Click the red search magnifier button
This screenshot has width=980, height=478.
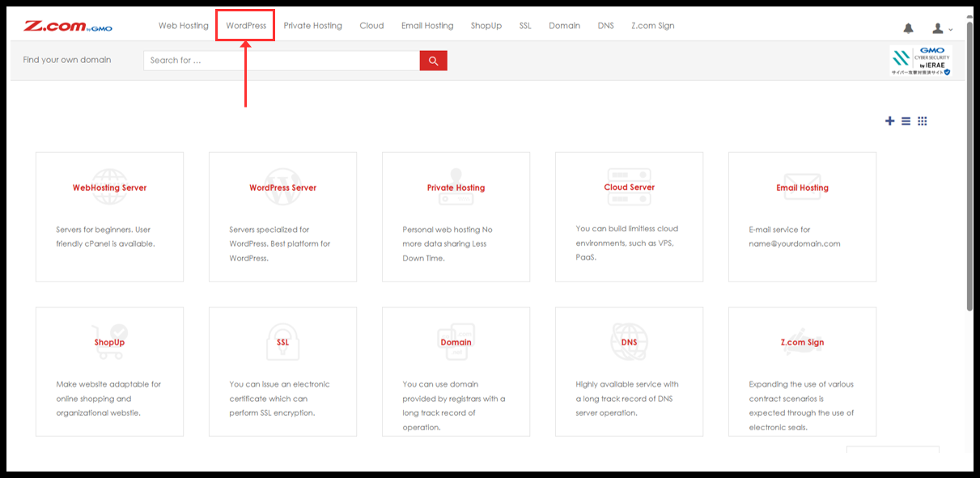coord(434,61)
